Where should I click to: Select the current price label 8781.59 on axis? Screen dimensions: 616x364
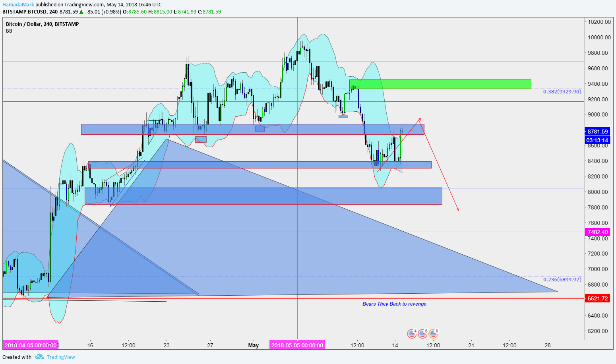(598, 132)
